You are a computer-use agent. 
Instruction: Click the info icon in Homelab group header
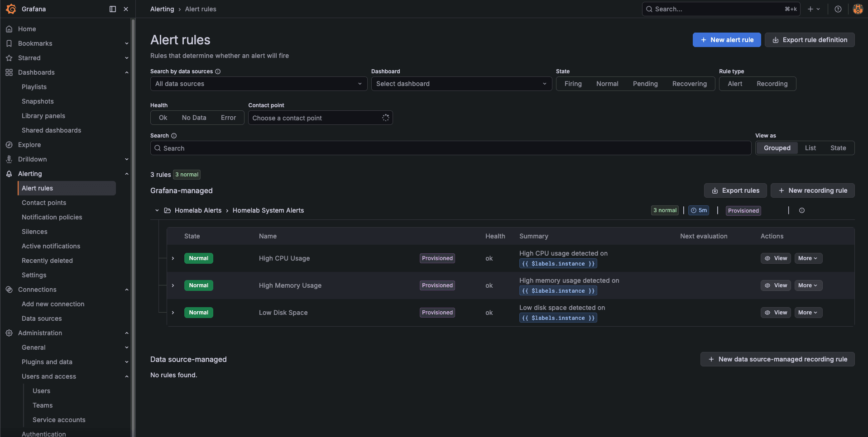[802, 210]
